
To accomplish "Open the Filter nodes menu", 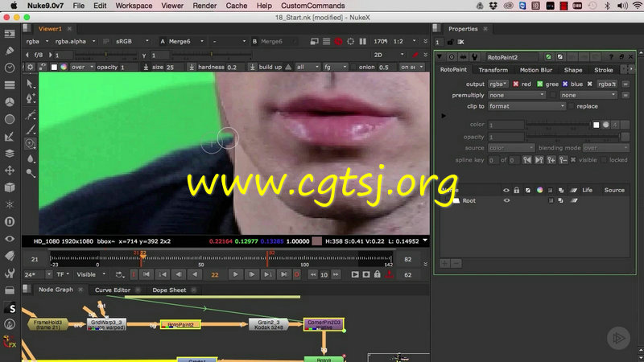I will [x=10, y=119].
